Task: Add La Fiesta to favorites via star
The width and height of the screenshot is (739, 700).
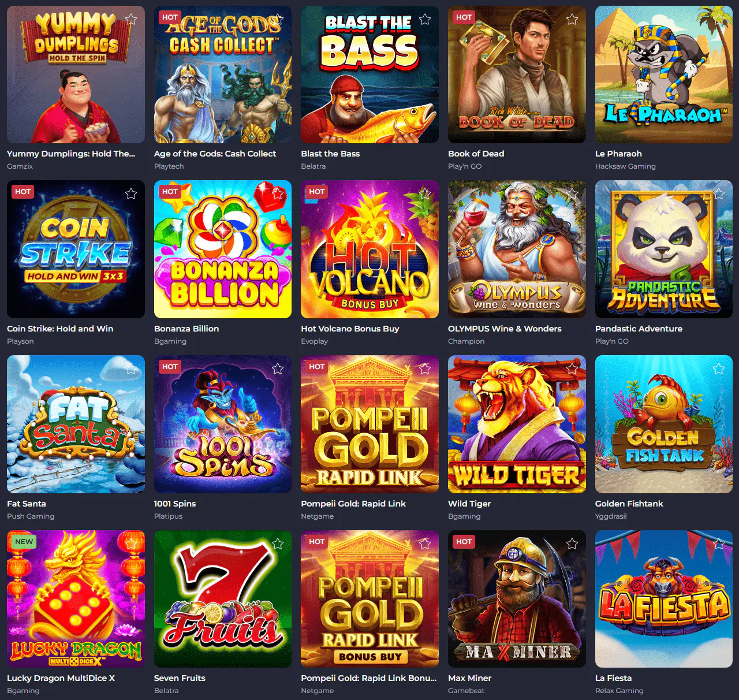Action: tap(719, 543)
